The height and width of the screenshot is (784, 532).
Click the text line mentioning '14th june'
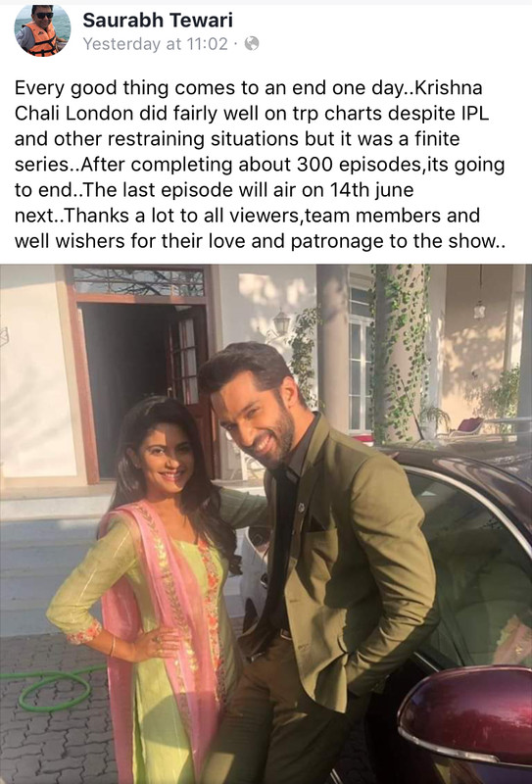coord(214,190)
